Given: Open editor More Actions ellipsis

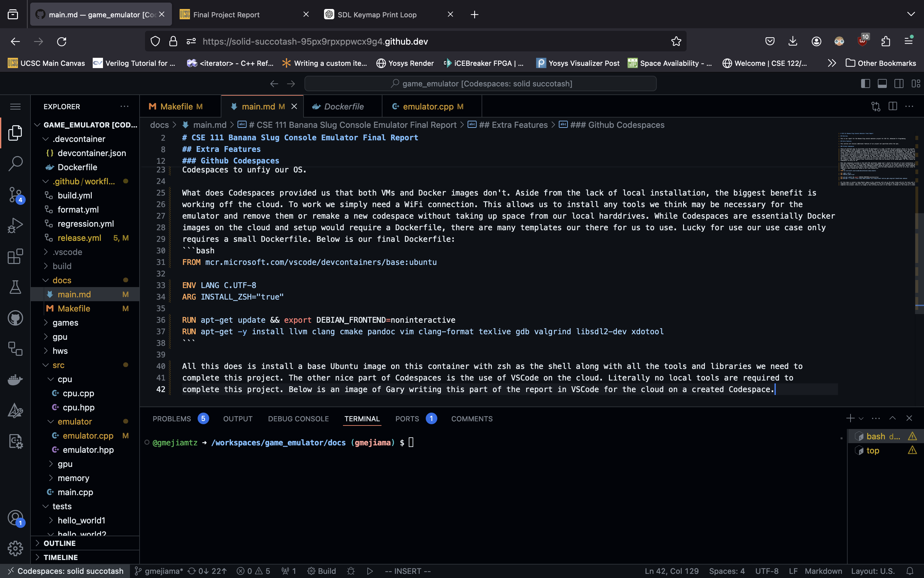Looking at the screenshot, I should pyautogui.click(x=909, y=106).
